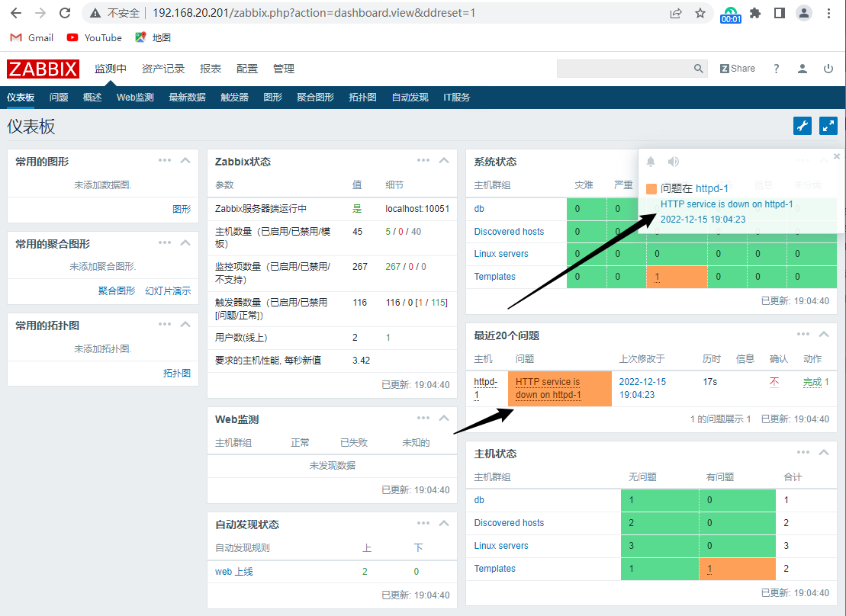
Task: Click the help question mark icon
Action: coord(777,69)
